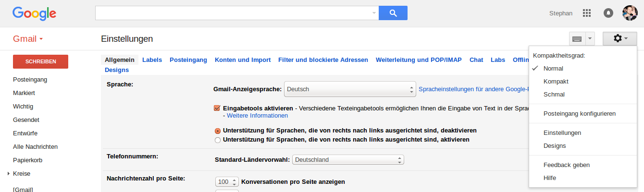Click the keyboard input tools icon
Viewport: 644px width, 192px height.
click(577, 38)
